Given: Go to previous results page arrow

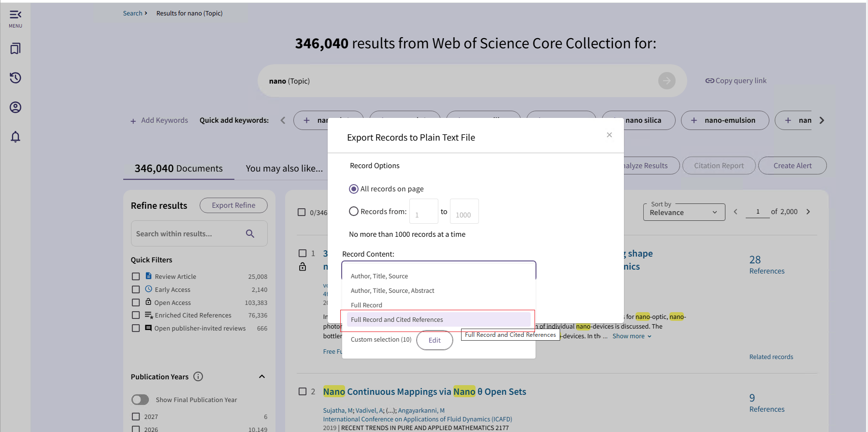Looking at the screenshot, I should (x=736, y=212).
